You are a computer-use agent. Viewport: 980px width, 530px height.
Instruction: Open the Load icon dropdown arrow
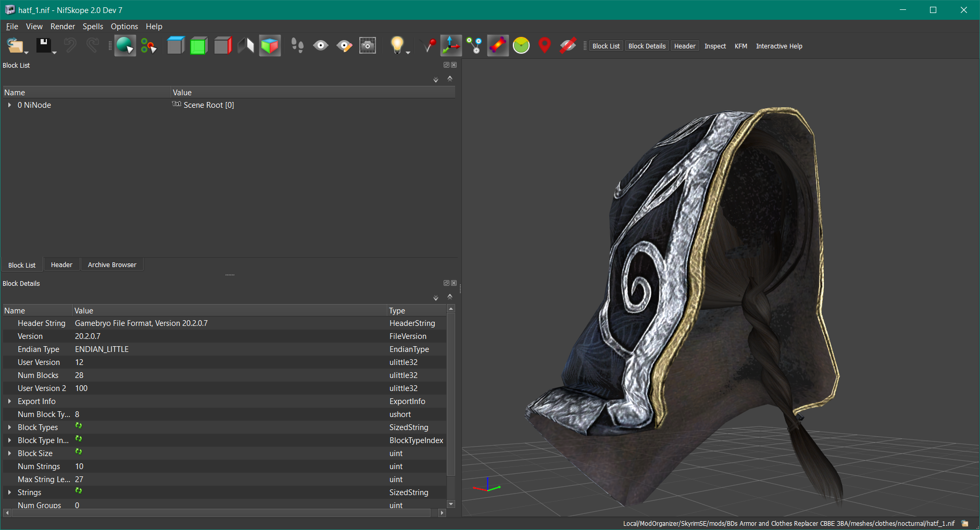point(27,53)
